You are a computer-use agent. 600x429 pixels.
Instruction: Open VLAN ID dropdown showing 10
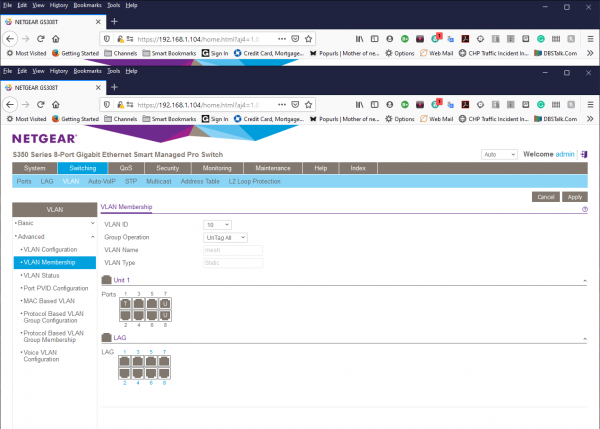coord(217,225)
